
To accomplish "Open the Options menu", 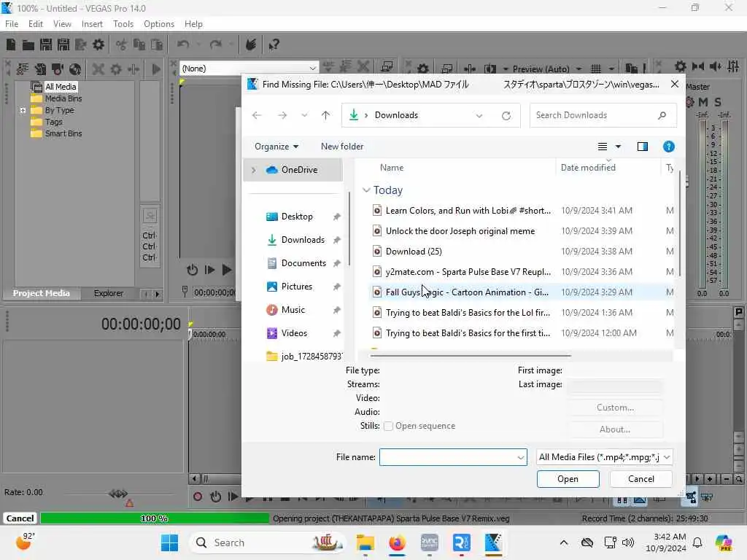I will (158, 24).
